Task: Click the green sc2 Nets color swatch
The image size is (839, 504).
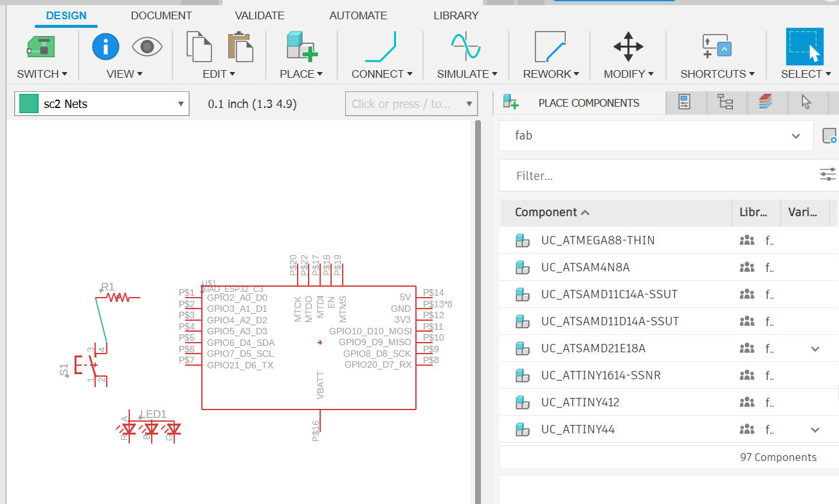Action: pos(29,104)
